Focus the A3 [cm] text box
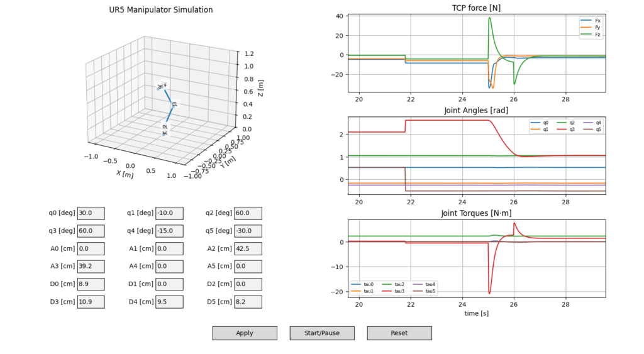644x354 pixels. (x=91, y=266)
